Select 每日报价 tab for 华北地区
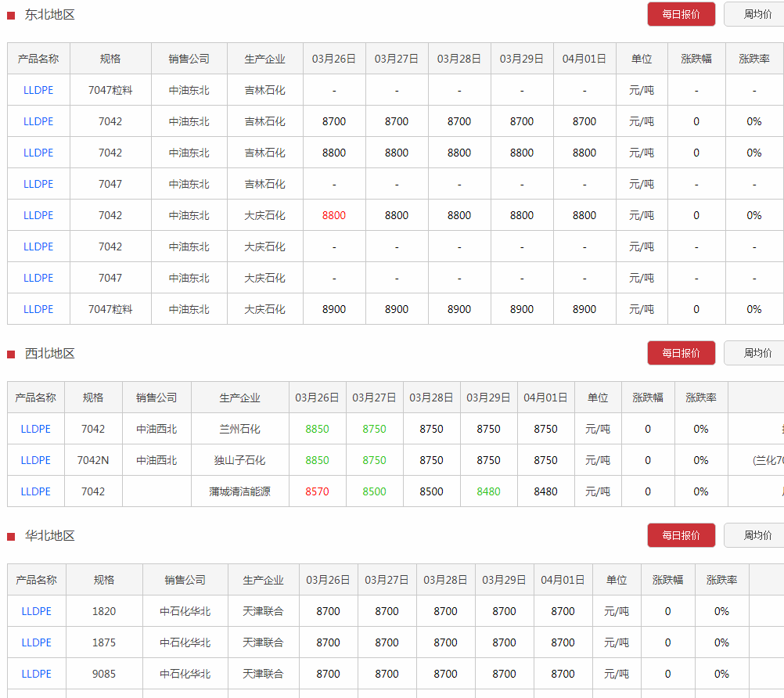Image resolution: width=784 pixels, height=698 pixels. pyautogui.click(x=681, y=535)
